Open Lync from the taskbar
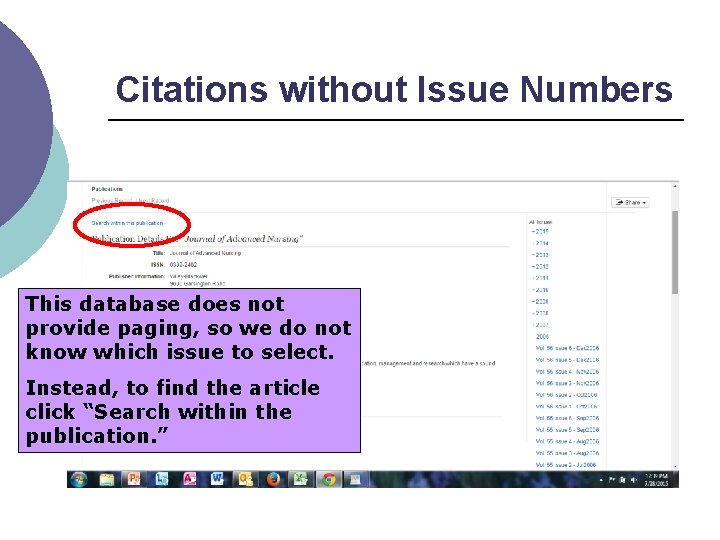Viewport: 720px width, 540px height. pyautogui.click(x=161, y=479)
